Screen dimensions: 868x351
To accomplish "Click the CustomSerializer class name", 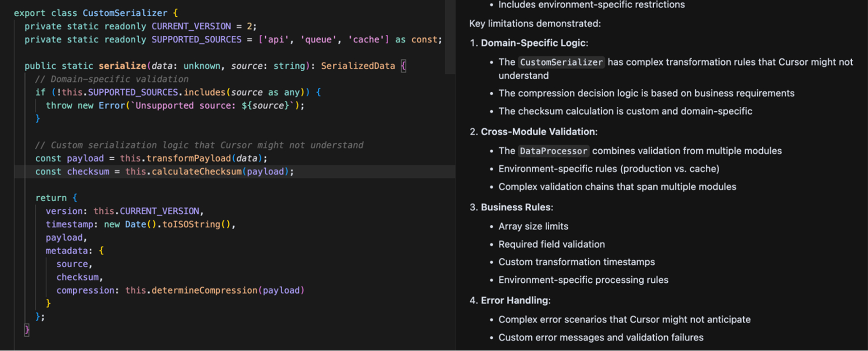I will (x=125, y=13).
